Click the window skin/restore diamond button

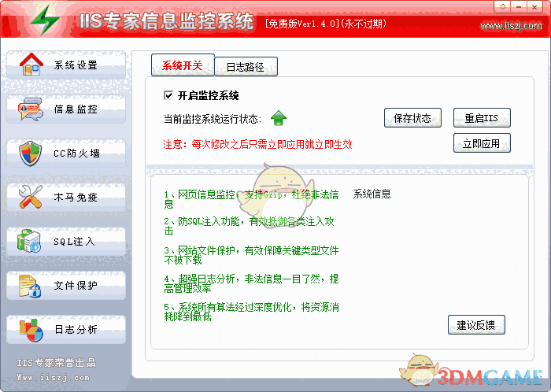[503, 6]
